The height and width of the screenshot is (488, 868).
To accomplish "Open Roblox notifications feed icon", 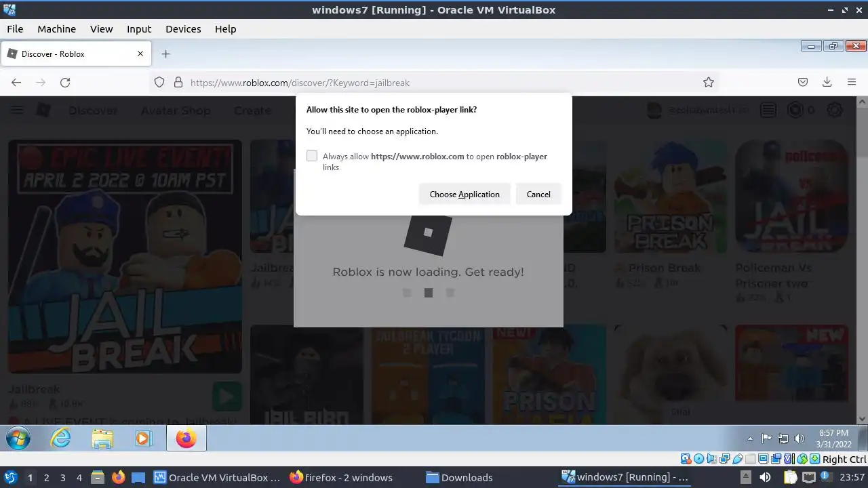I will 768,110.
